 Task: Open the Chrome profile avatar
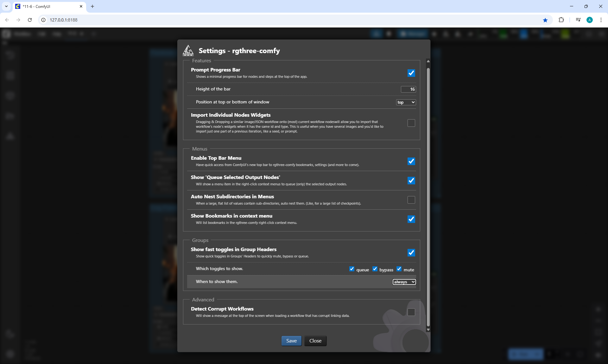click(x=589, y=20)
